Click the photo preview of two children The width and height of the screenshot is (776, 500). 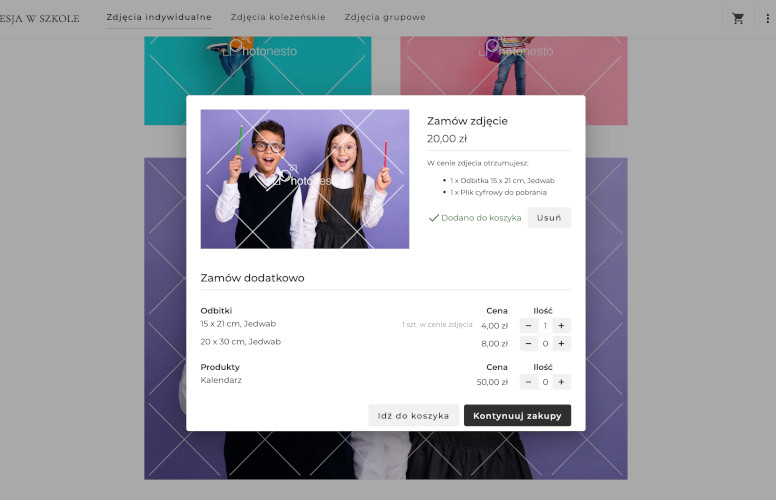click(305, 179)
